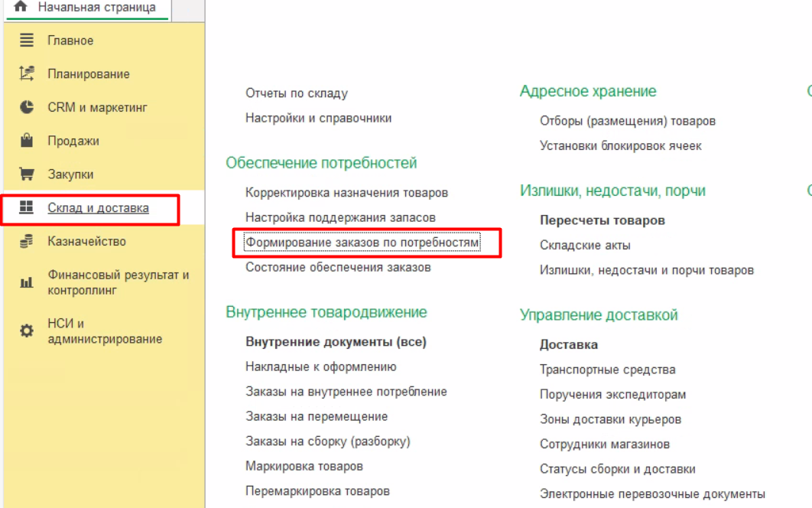
Task: Click the Планирование chart icon
Action: point(27,74)
